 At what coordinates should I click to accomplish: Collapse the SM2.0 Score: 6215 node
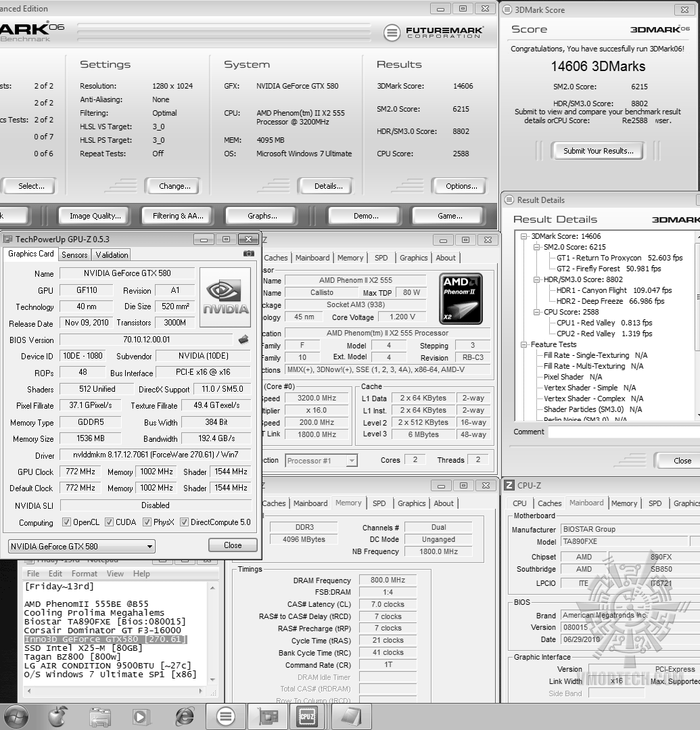click(536, 247)
